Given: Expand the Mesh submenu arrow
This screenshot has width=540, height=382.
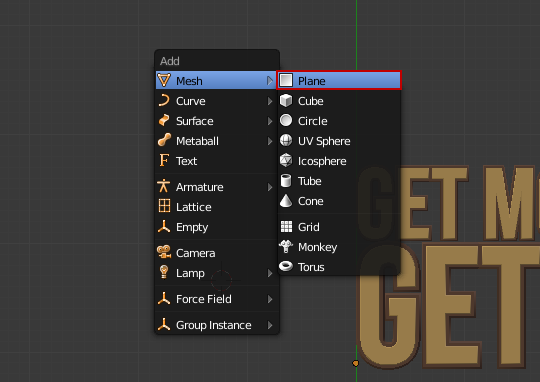Looking at the screenshot, I should point(270,81).
